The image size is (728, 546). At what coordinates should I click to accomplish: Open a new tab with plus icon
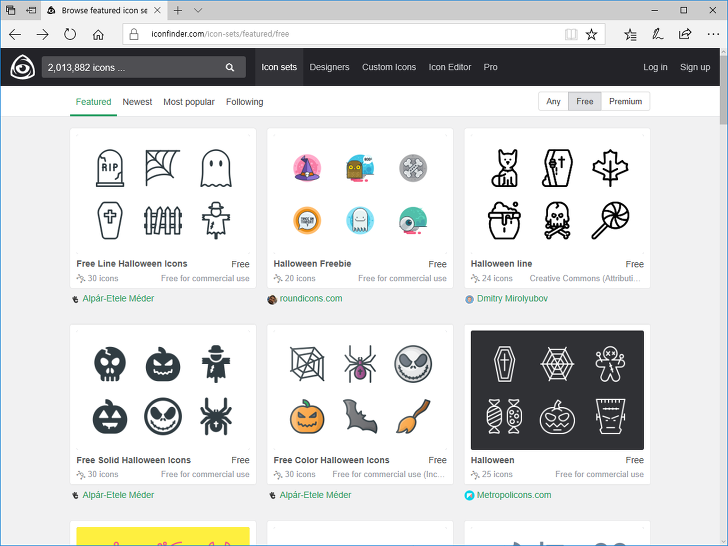178,10
